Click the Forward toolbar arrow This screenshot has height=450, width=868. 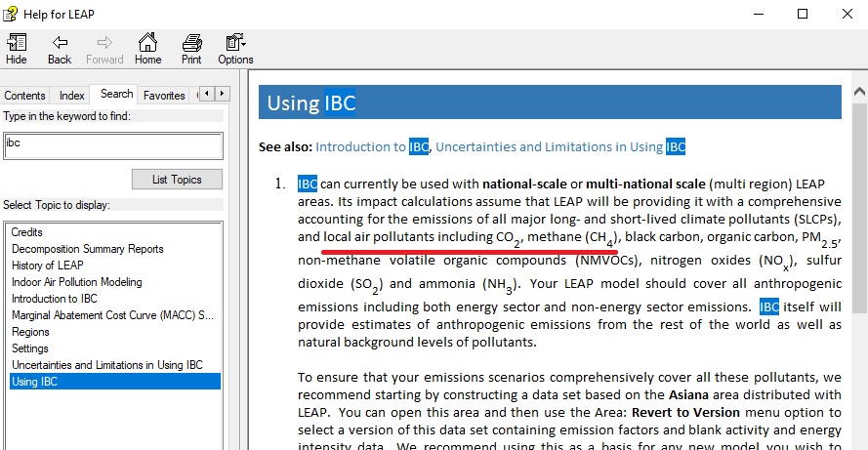104,49
